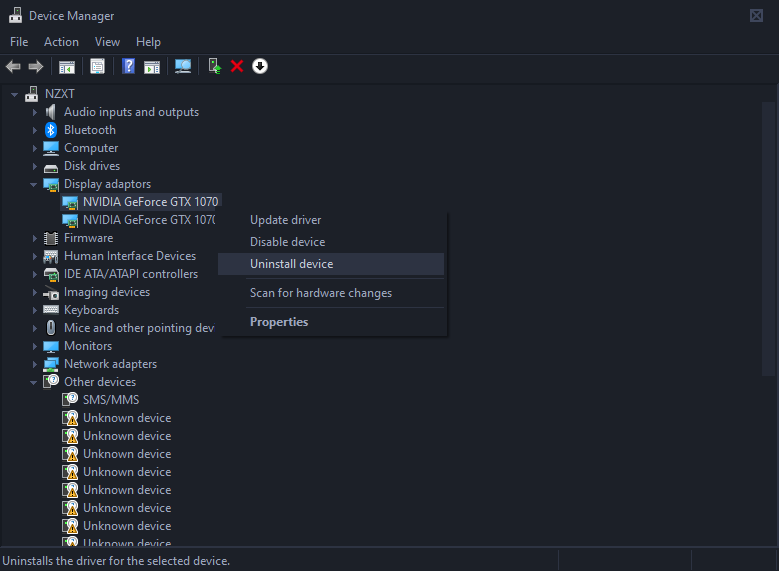Click the Scan for hardware changes monitor icon
779x571 pixels.
click(x=183, y=67)
